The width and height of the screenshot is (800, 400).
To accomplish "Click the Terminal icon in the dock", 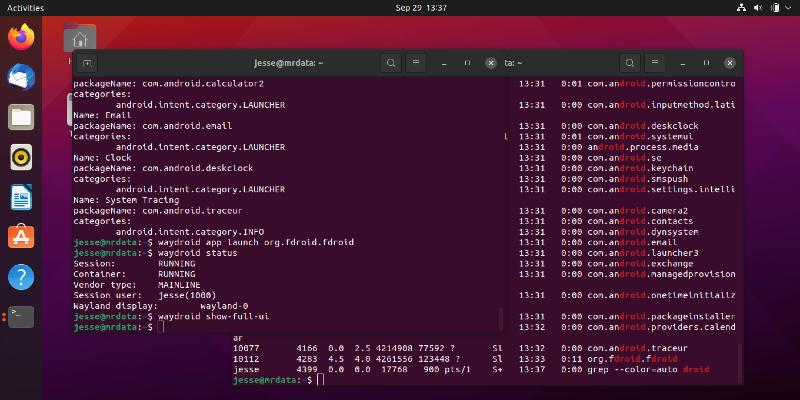I will click(21, 317).
